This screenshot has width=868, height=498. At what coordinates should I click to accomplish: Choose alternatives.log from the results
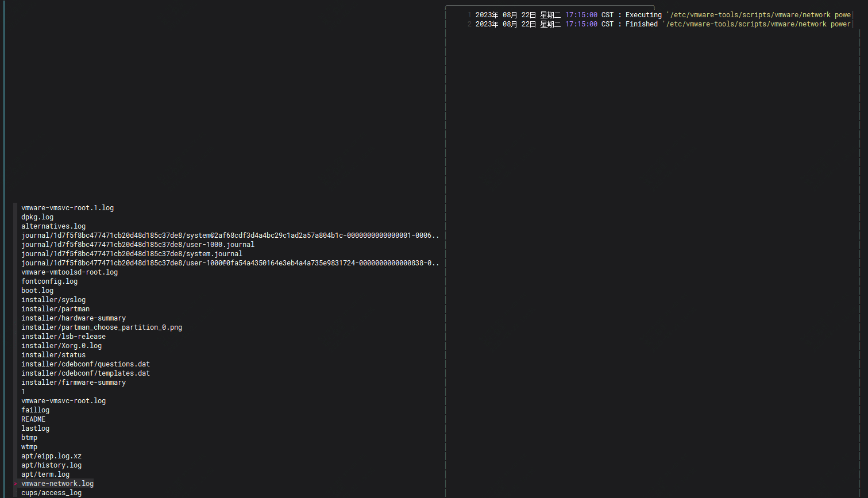(53, 226)
